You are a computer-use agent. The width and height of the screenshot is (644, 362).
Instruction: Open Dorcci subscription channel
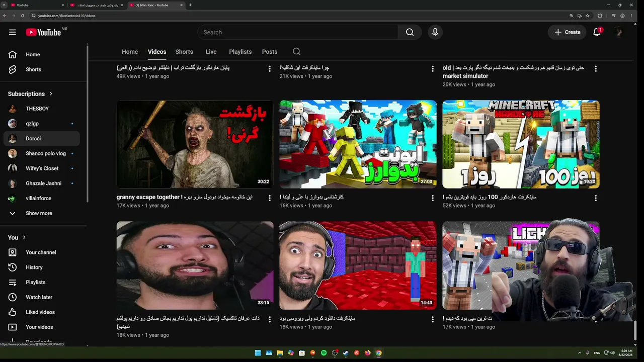pos(41,138)
